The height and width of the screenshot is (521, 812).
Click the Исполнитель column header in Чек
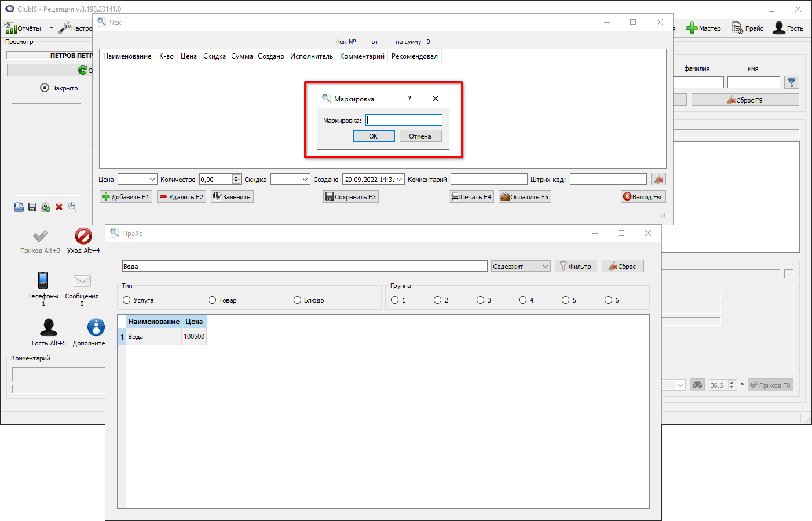tap(312, 56)
